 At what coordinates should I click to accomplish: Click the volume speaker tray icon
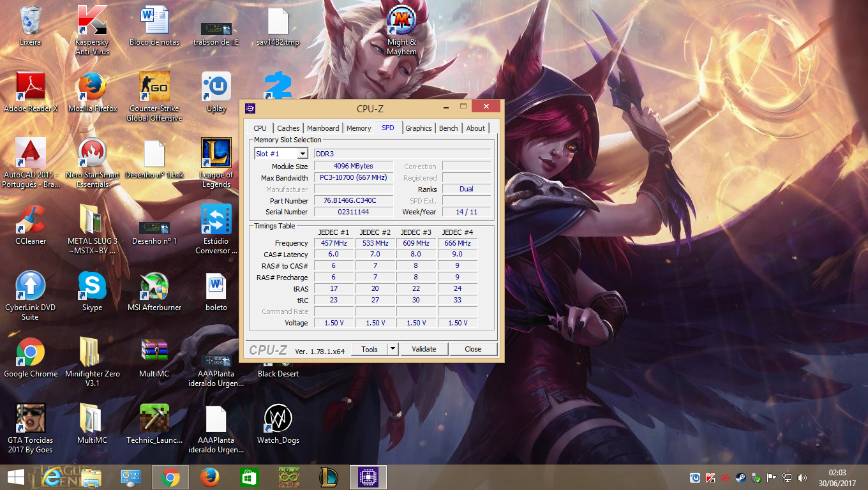(802, 477)
